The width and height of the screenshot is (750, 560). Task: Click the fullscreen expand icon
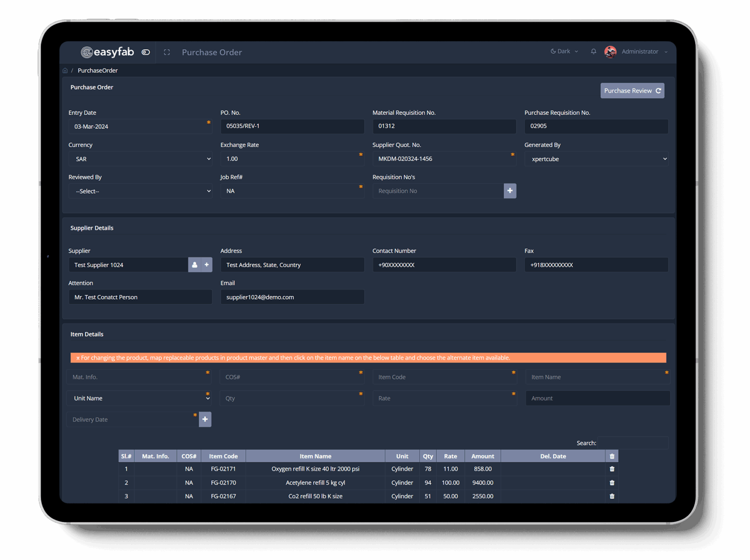point(167,52)
